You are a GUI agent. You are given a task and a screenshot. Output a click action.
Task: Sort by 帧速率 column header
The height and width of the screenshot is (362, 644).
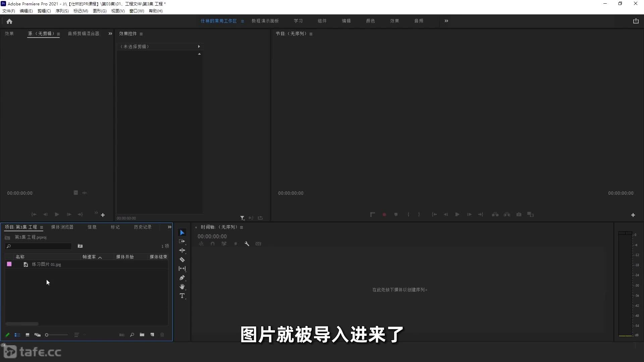89,257
